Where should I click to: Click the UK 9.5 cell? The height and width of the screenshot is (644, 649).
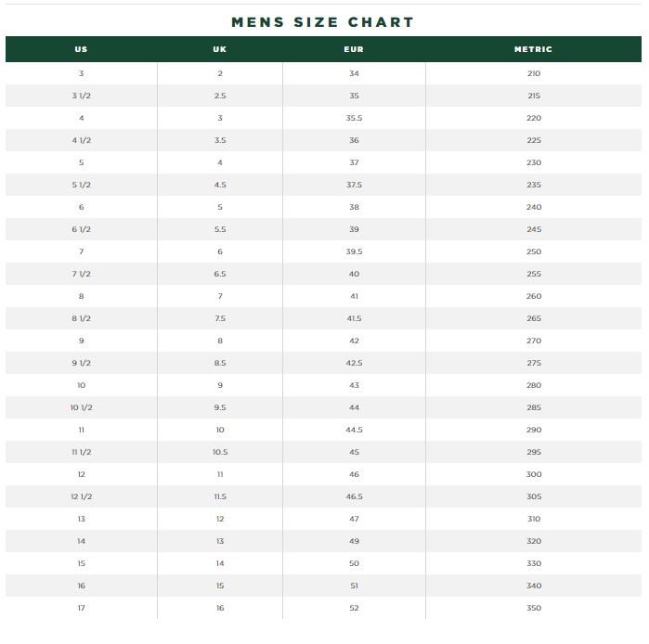point(220,407)
